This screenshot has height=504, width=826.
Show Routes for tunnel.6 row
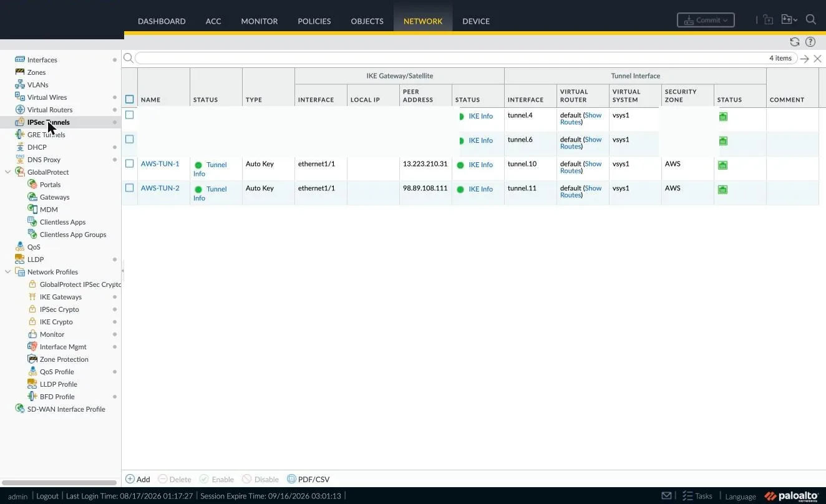581,143
